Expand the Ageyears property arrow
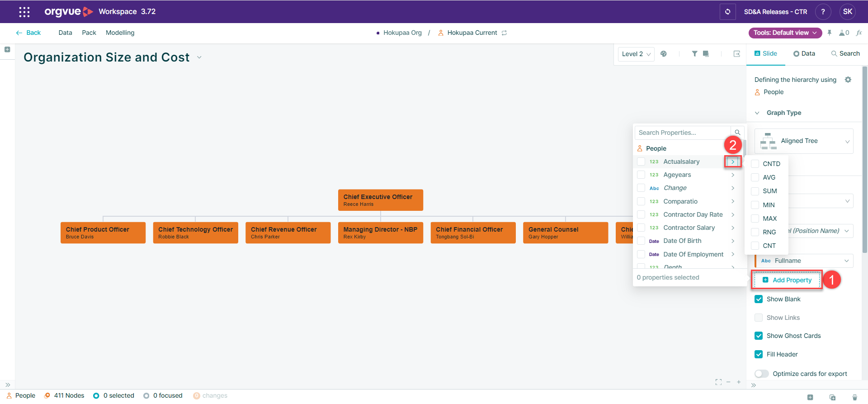This screenshot has height=404, width=868. [x=733, y=175]
